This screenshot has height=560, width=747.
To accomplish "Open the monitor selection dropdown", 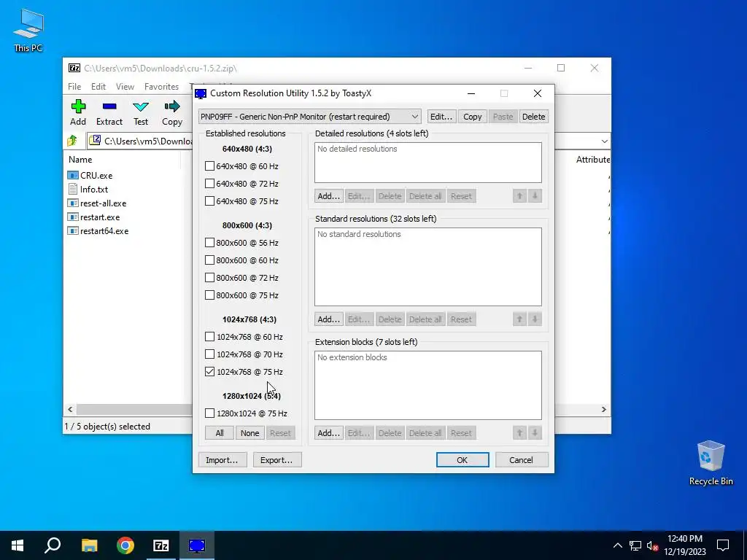I will pos(309,117).
